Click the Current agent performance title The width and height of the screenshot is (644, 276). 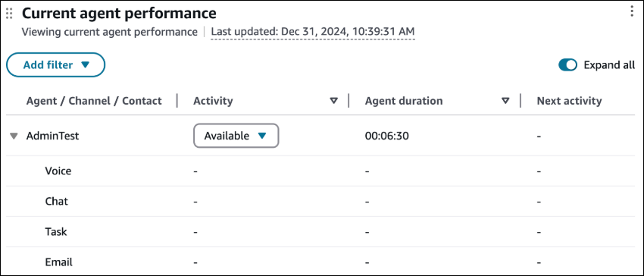(119, 14)
